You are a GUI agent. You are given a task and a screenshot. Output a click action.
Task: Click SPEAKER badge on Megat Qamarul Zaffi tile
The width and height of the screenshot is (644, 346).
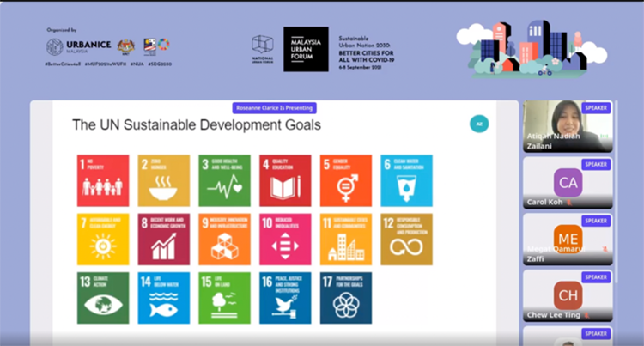(x=596, y=221)
